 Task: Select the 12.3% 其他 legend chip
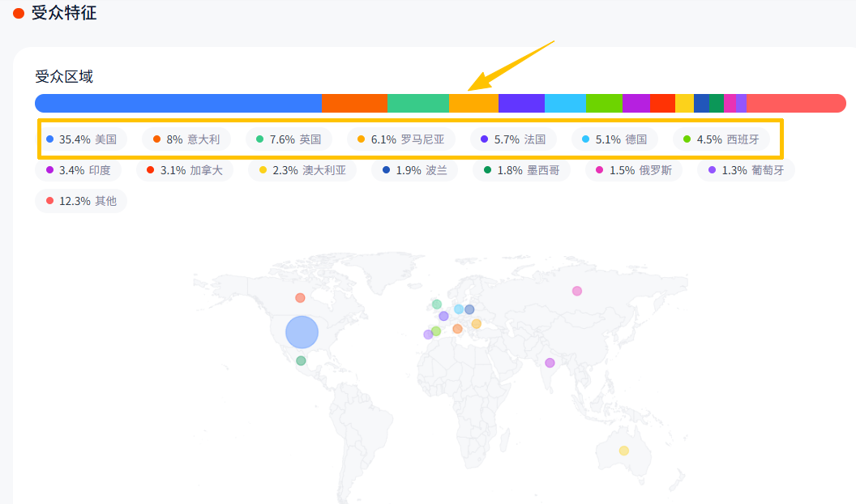(81, 201)
